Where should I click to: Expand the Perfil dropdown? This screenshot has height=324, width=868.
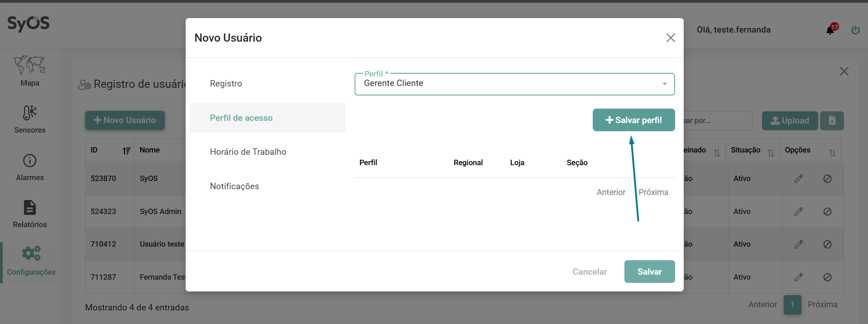tap(664, 84)
